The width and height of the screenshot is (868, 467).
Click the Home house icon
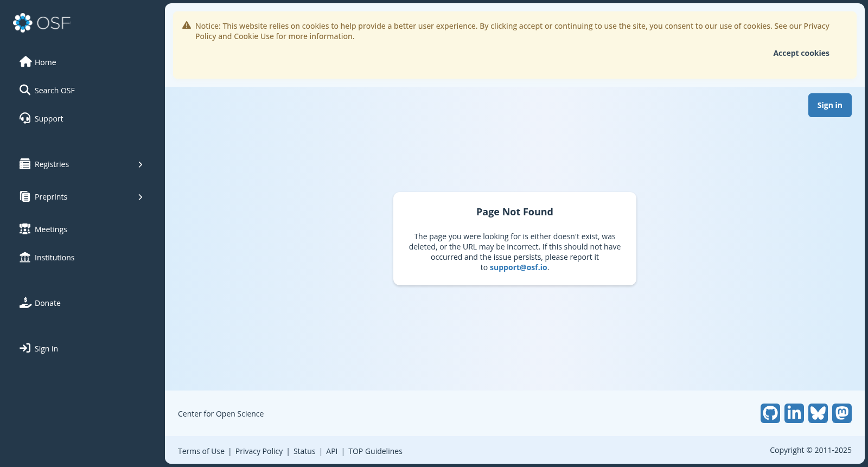[x=25, y=62]
